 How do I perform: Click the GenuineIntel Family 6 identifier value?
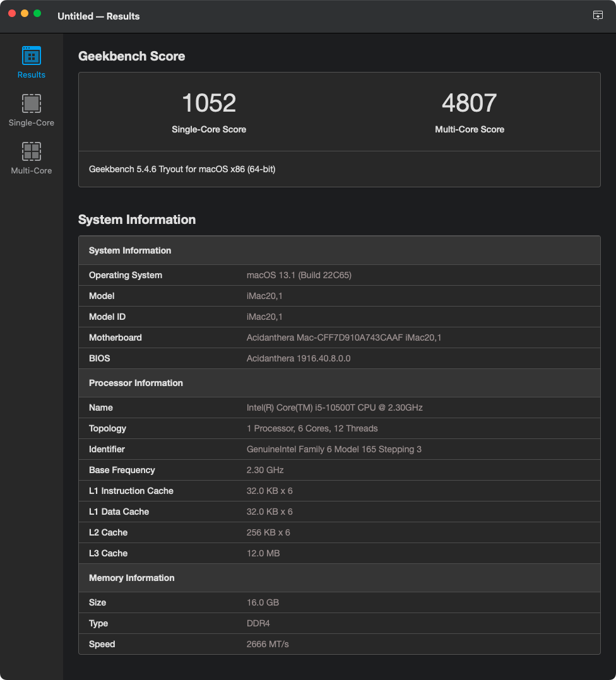pyautogui.click(x=334, y=449)
